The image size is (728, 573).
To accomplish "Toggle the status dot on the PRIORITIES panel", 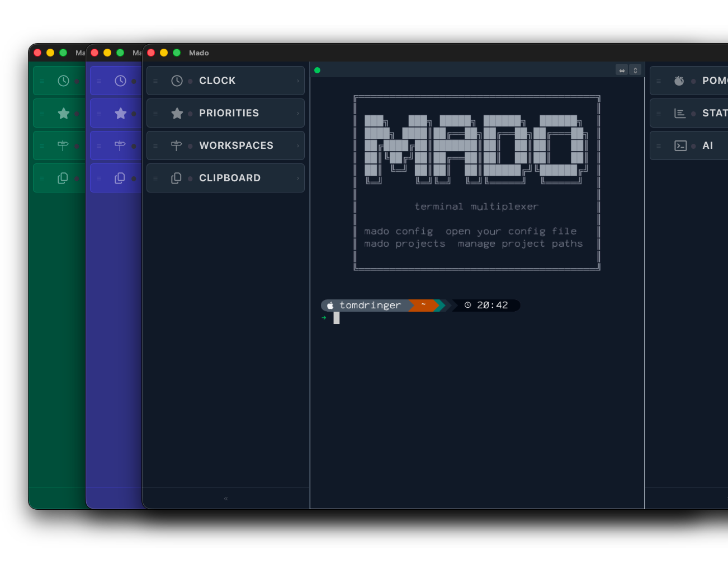I will coord(190,114).
